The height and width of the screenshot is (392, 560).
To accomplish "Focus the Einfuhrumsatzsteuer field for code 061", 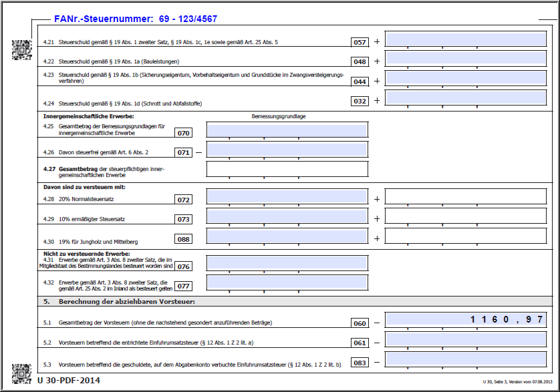I will [x=466, y=339].
